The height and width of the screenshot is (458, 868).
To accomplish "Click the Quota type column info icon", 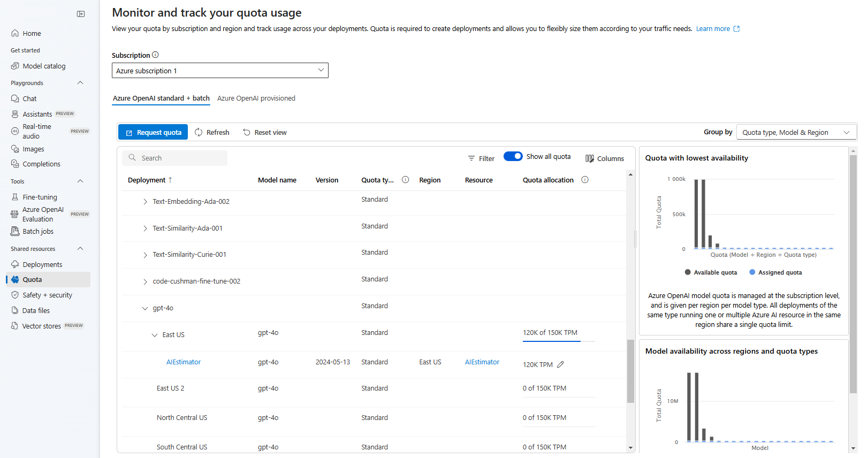I will tap(406, 180).
